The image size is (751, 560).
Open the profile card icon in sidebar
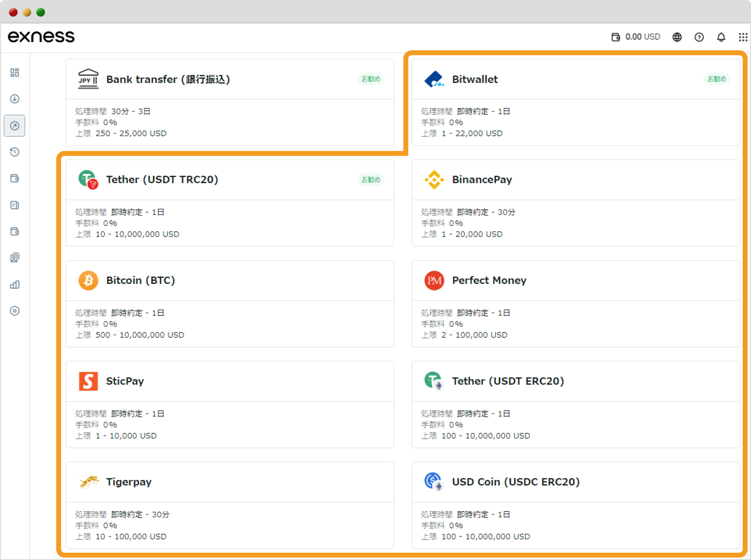point(15,258)
